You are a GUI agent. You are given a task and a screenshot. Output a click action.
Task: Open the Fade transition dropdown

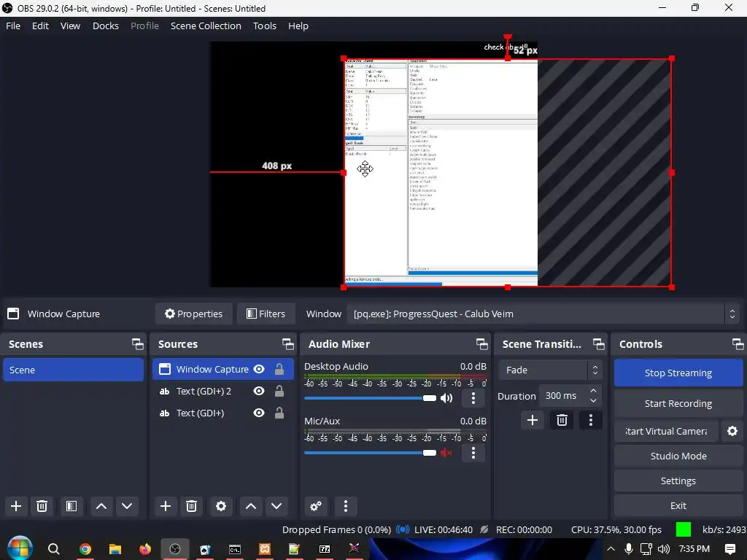pos(550,370)
